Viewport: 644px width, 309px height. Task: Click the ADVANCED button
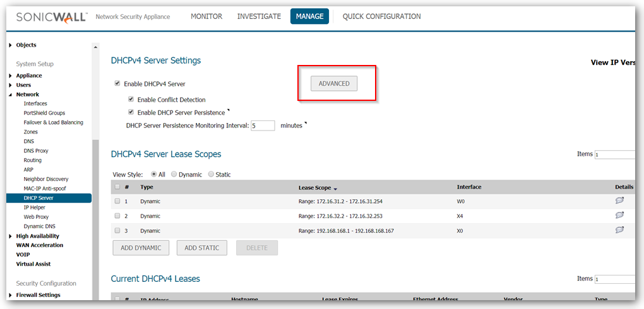tap(334, 84)
